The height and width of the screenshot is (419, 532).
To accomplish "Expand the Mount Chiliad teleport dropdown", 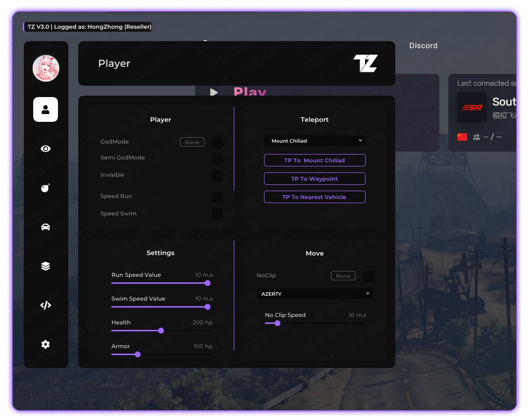I will click(x=315, y=141).
